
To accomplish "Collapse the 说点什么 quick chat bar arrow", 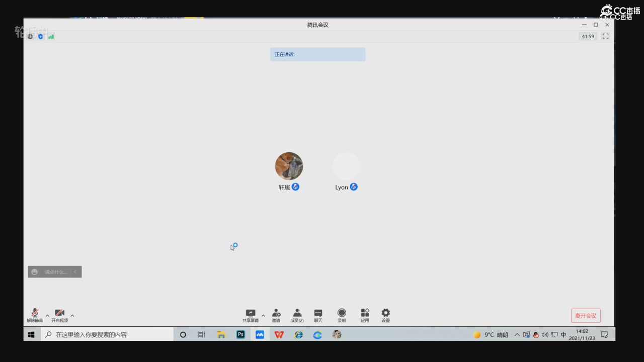I will coord(75,272).
